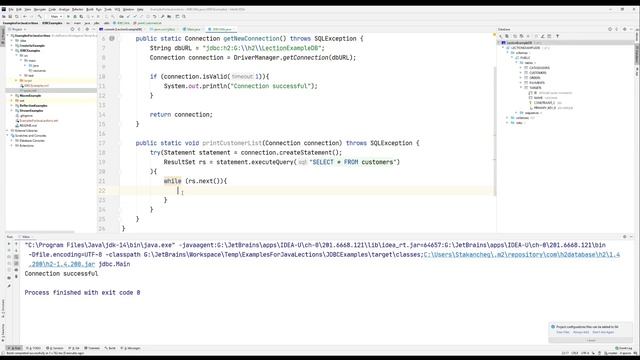Image resolution: width=640 pixels, height=360 pixels.
Task: Select README.md in the project tree
Action: click(28, 126)
